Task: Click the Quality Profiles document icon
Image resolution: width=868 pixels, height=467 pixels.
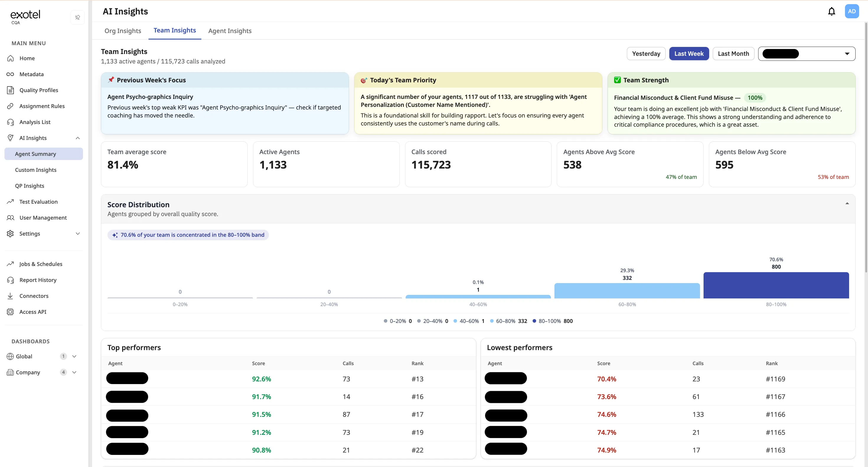Action: coord(10,90)
